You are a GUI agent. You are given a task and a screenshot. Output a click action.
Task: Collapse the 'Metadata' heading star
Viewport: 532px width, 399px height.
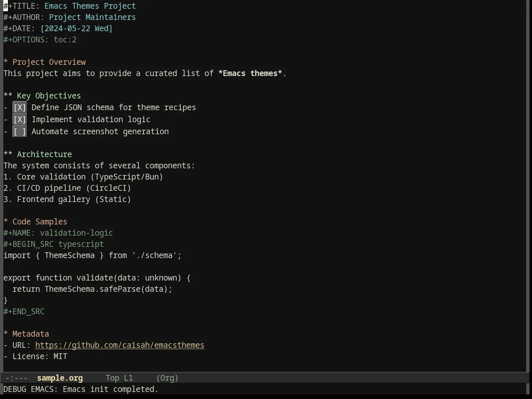[x=6, y=334]
